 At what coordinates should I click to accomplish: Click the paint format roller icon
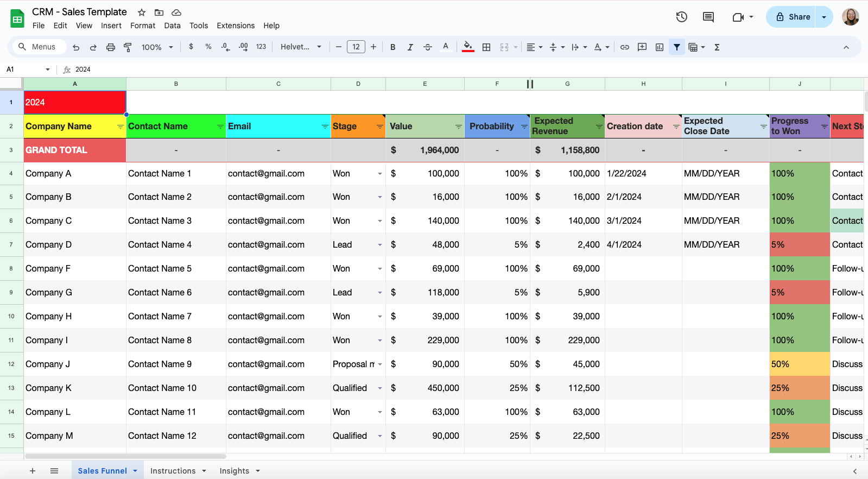click(x=128, y=47)
